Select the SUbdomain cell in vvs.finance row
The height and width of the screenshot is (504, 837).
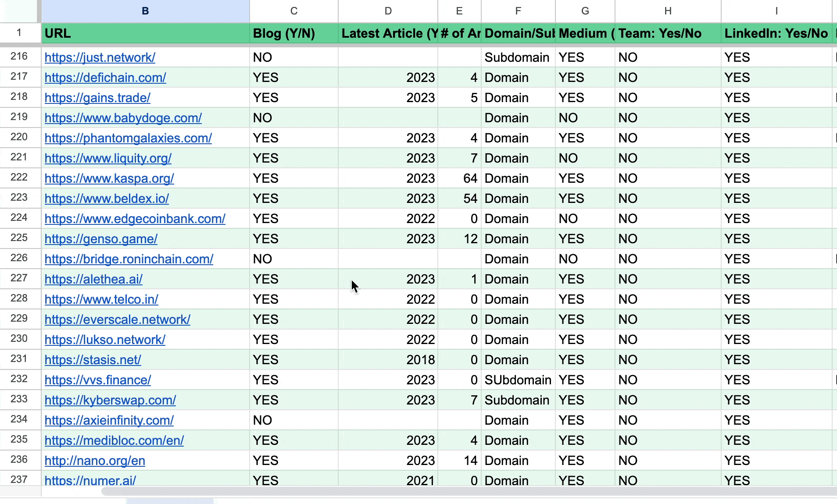point(518,380)
